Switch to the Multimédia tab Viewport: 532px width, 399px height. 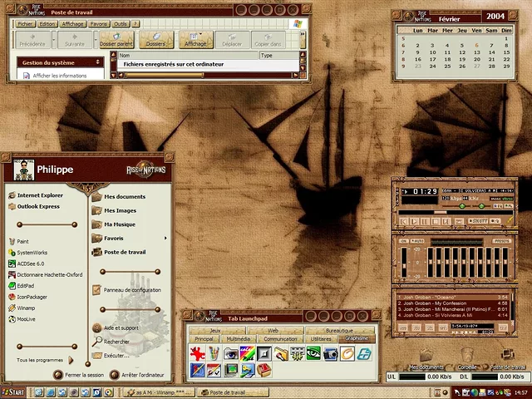coord(239,339)
